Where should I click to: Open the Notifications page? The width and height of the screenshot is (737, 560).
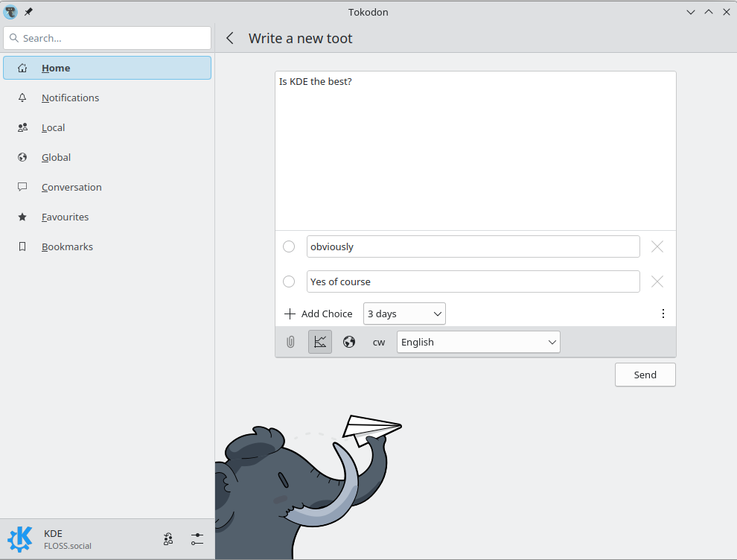click(x=70, y=98)
